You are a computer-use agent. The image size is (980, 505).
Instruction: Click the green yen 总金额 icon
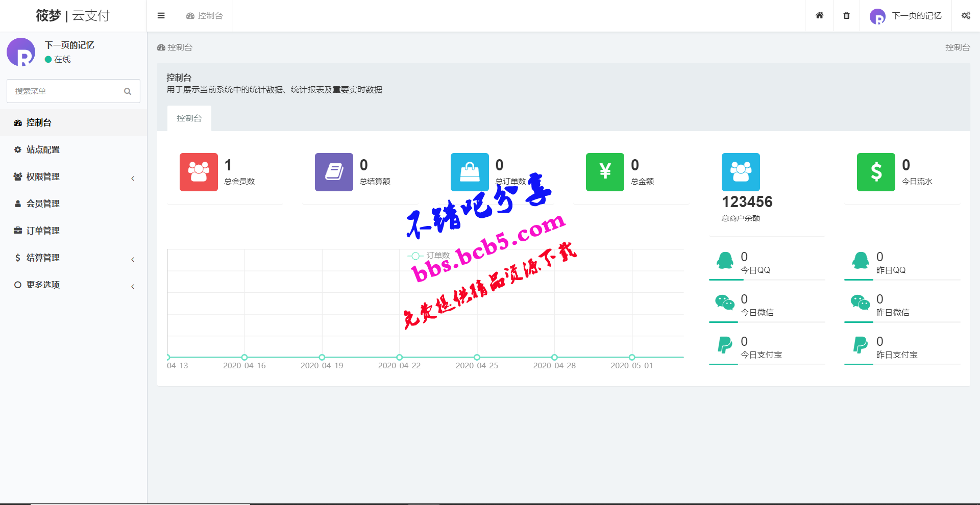point(605,172)
